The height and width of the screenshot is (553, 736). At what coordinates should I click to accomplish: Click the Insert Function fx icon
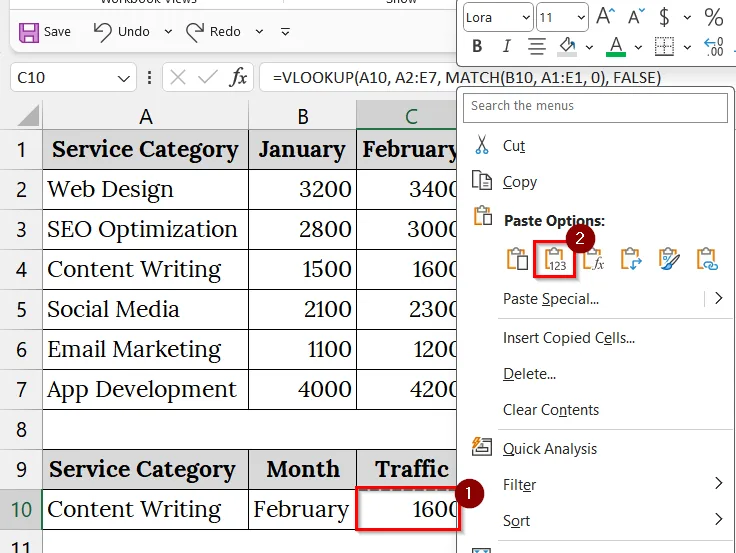coord(238,77)
